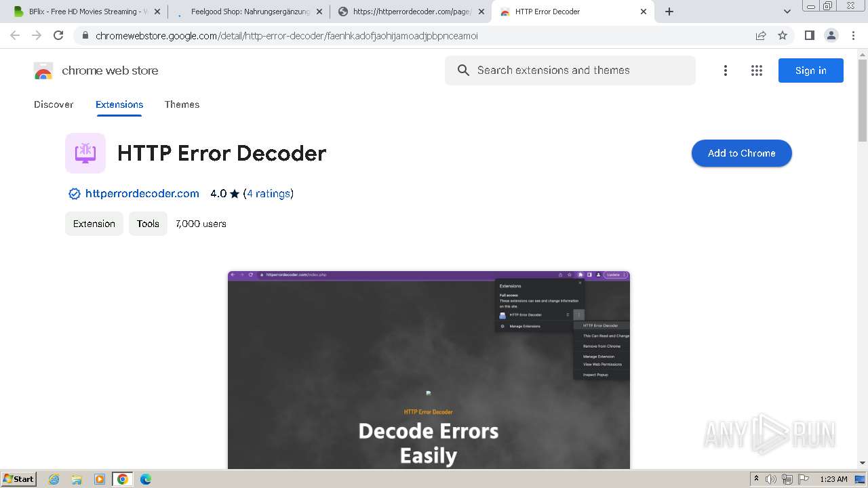
Task: Click the Chrome taskbar icon
Action: tap(123, 479)
